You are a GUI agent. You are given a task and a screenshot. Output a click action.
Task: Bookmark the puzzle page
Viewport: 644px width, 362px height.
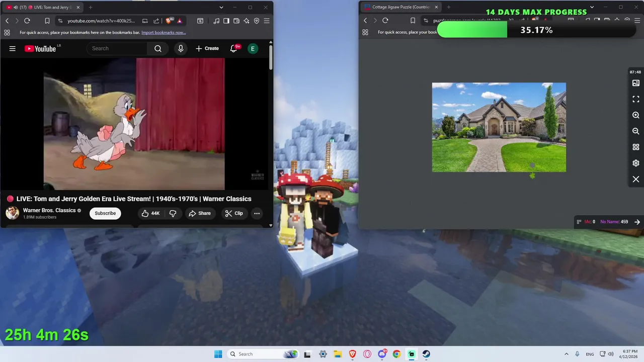413,21
